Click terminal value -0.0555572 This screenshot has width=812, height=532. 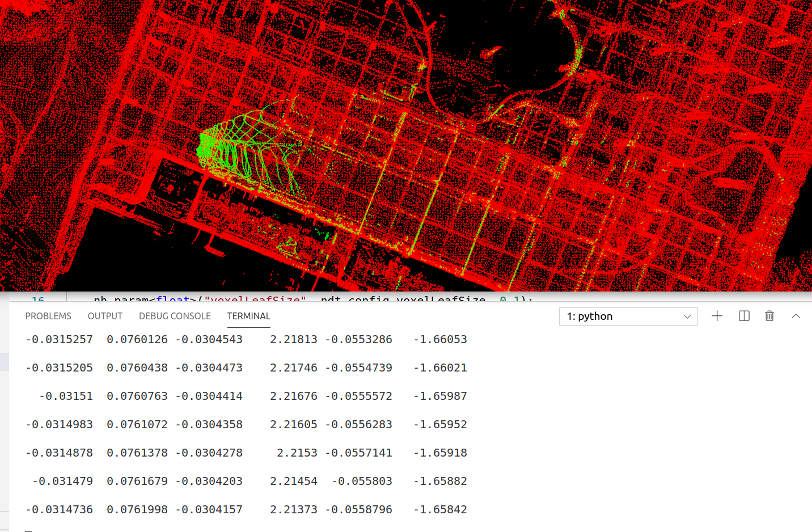(x=358, y=396)
